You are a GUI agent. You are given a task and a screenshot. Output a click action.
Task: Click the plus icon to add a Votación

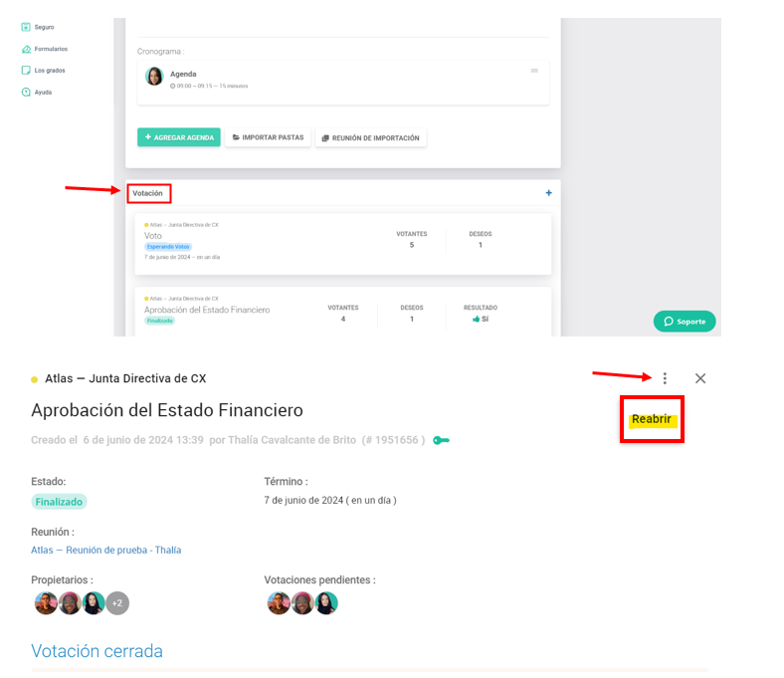[x=548, y=193]
